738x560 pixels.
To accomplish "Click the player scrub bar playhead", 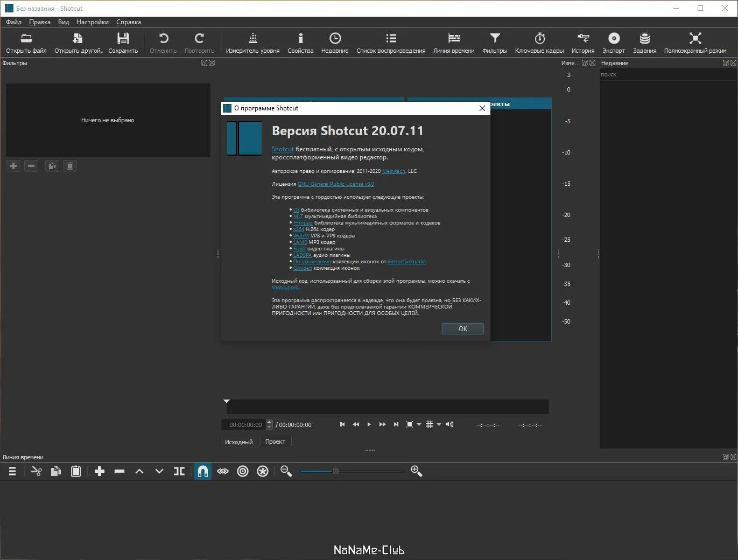I will tap(227, 401).
